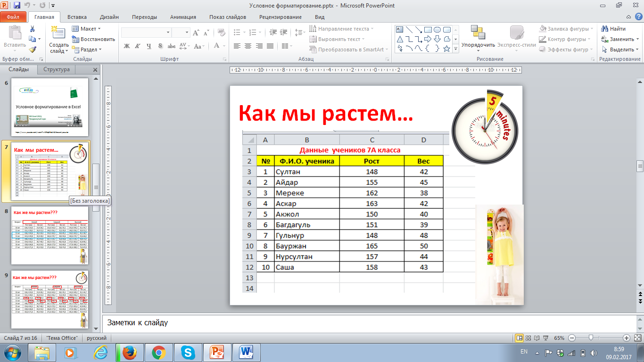Switch to Normal view in status bar

[x=520, y=338]
